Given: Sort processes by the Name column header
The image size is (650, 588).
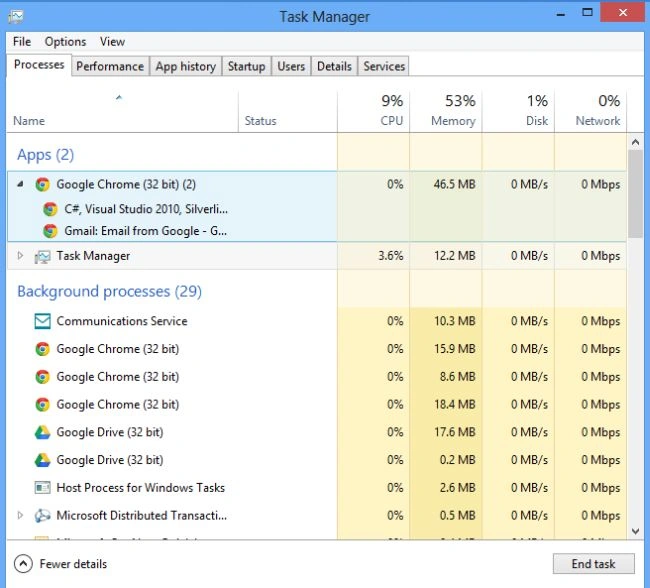Looking at the screenshot, I should (122, 111).
